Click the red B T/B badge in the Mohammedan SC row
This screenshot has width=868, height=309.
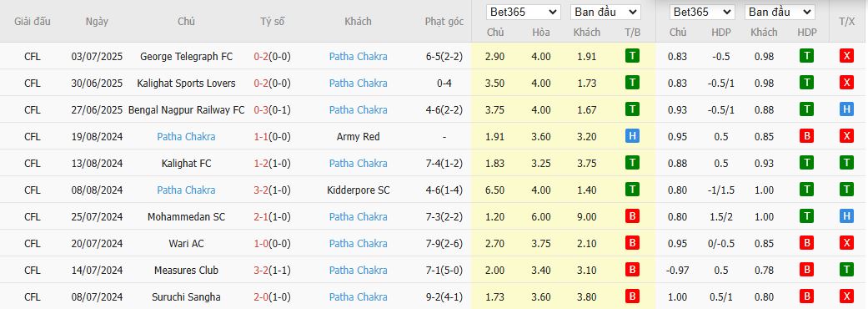632,216
